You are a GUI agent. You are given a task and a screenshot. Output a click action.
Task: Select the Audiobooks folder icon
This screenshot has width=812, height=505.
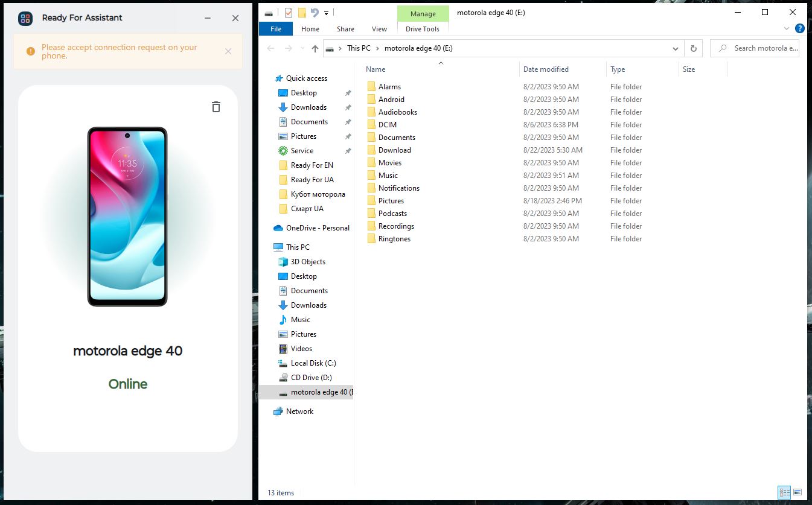(371, 112)
